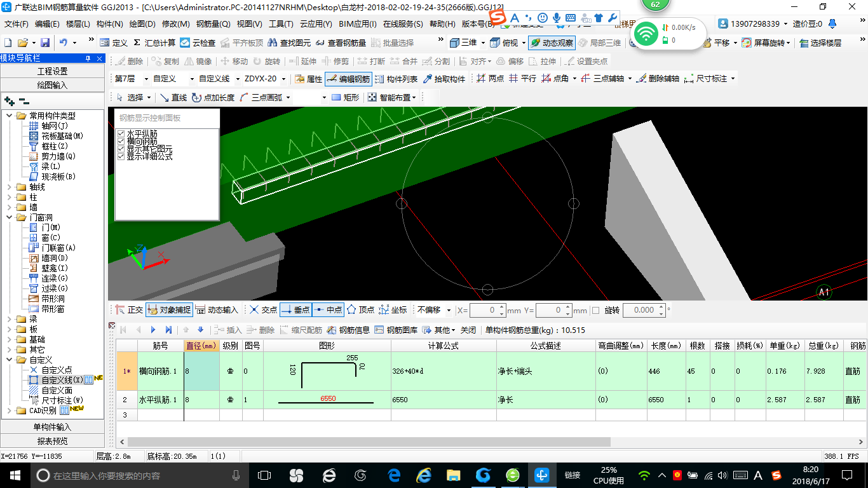The height and width of the screenshot is (488, 868).
Task: Click the rebar table horizontal scrollbar
Action: (369, 442)
